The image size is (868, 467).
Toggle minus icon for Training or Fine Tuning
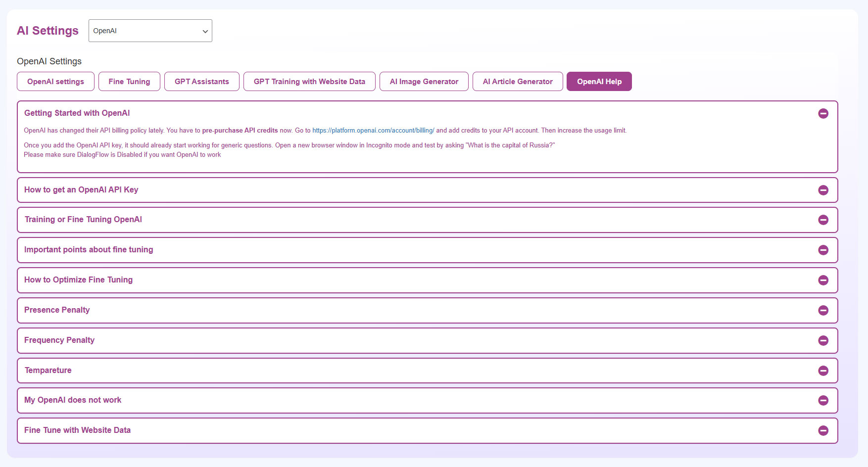(x=823, y=220)
